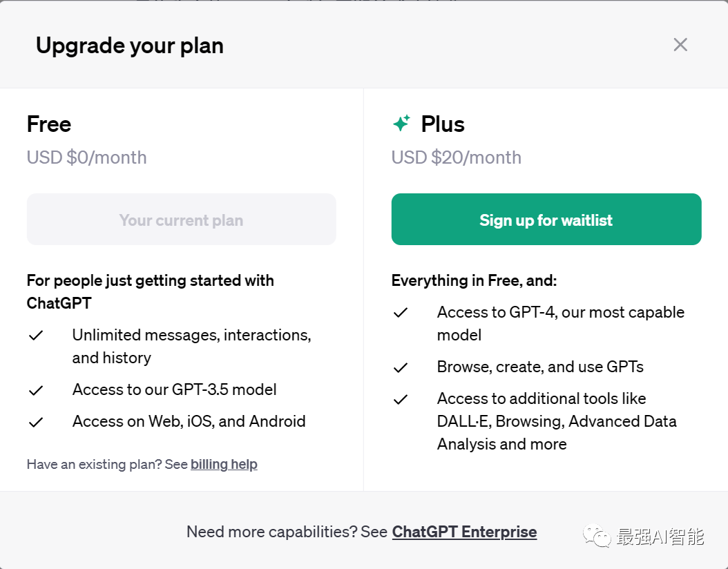Click checkmark next to GPT-3.5 model access

(x=36, y=390)
